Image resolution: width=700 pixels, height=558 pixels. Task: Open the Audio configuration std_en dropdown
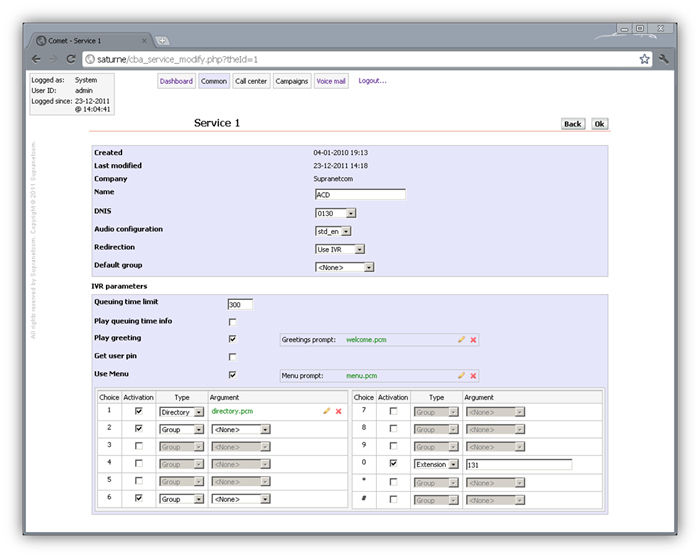click(333, 231)
